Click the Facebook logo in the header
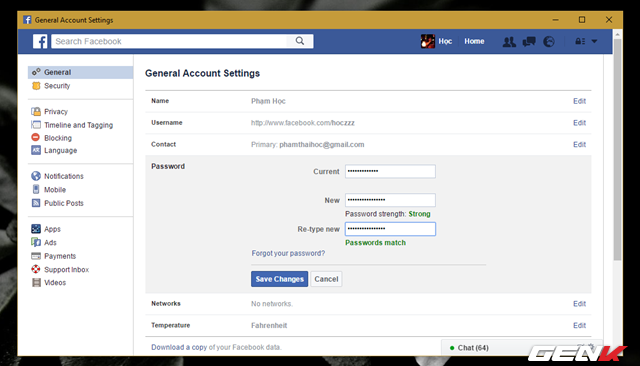640x366 pixels. (40, 41)
